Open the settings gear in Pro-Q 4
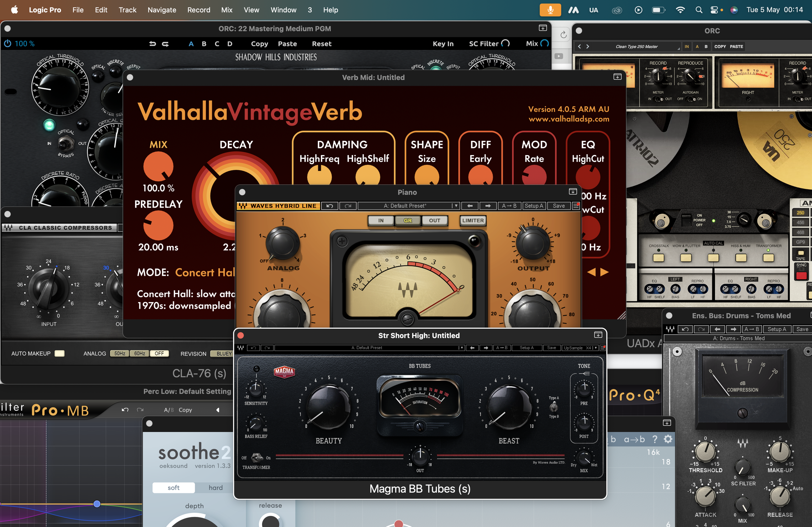 click(668, 439)
